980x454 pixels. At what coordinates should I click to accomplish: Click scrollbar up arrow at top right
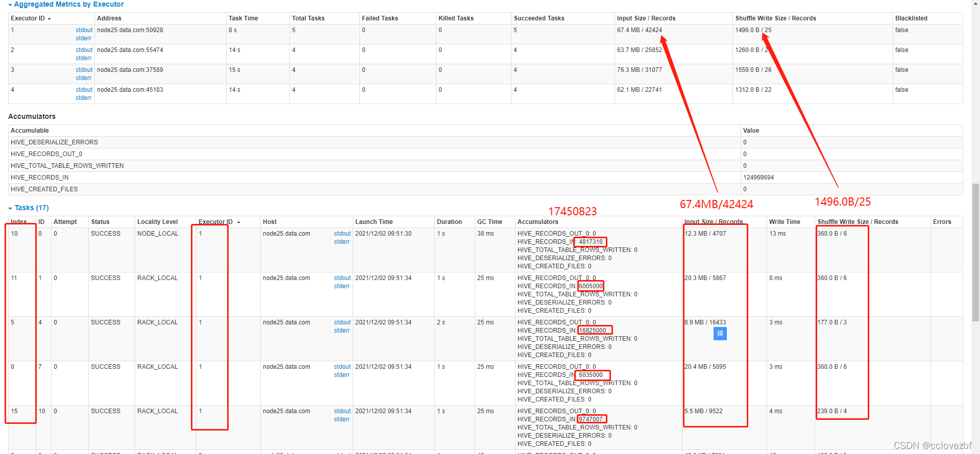pos(975,4)
